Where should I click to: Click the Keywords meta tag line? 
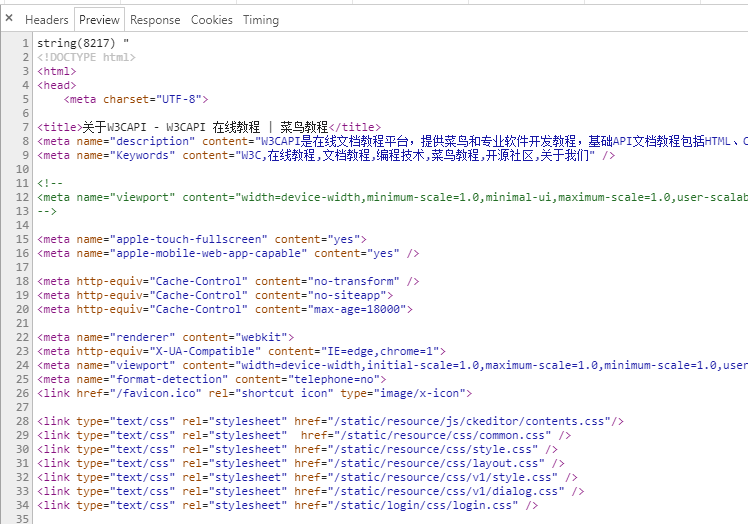click(x=326, y=156)
